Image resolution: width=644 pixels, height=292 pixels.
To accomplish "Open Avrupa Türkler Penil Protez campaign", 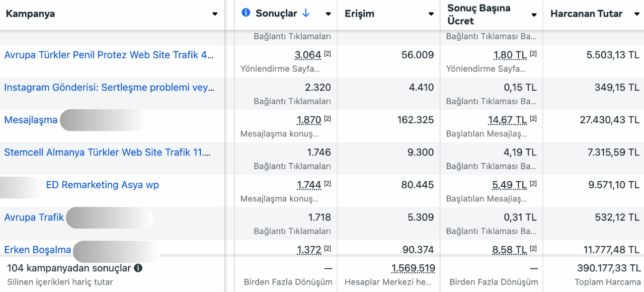I will point(109,55).
